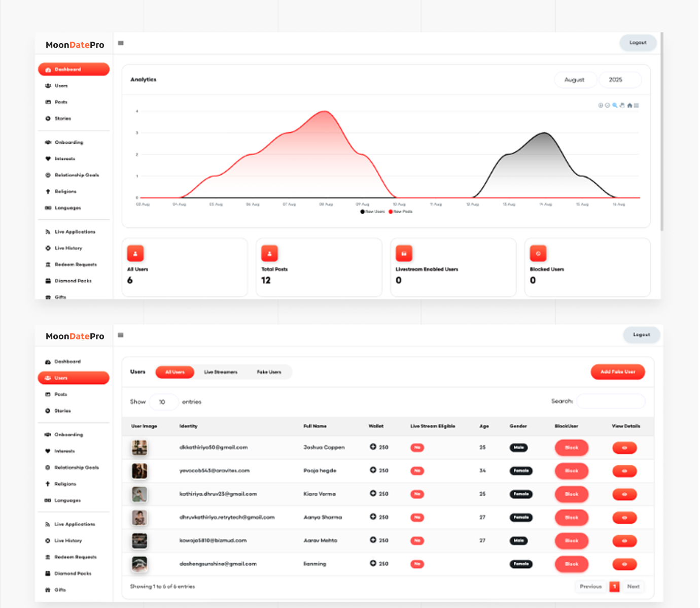Open the August month dropdown
Screen dimensions: 700x608
click(575, 80)
